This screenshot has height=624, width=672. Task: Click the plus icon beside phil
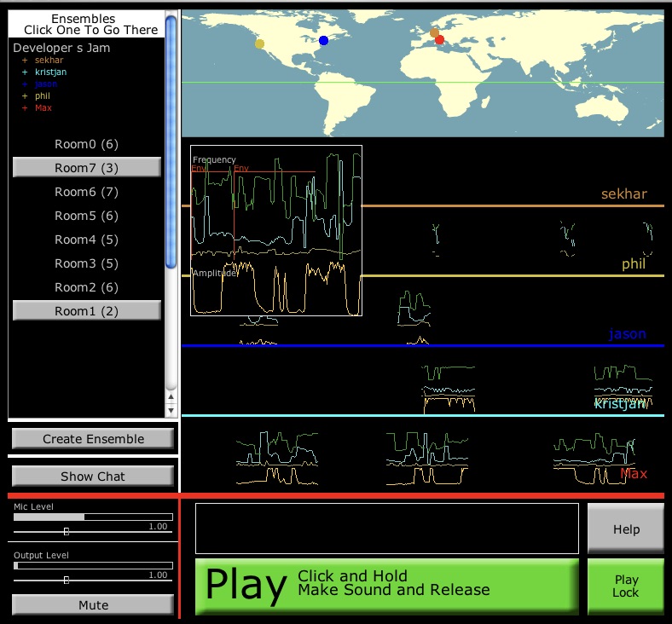[25, 96]
